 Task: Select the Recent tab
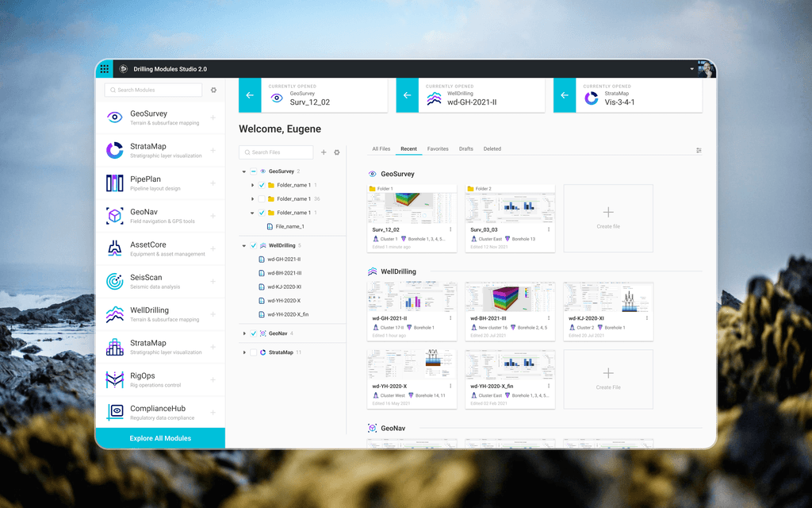[408, 148]
